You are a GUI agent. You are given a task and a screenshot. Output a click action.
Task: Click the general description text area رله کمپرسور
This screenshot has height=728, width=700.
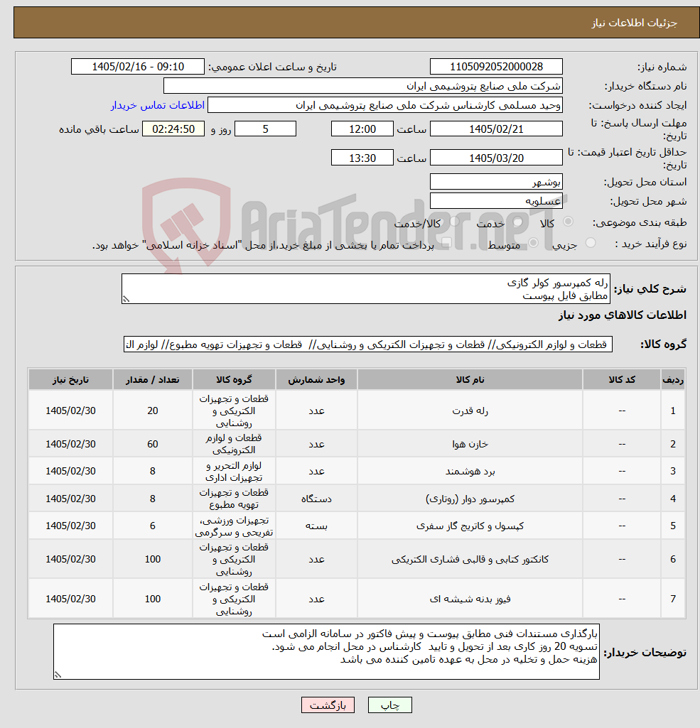[365, 289]
